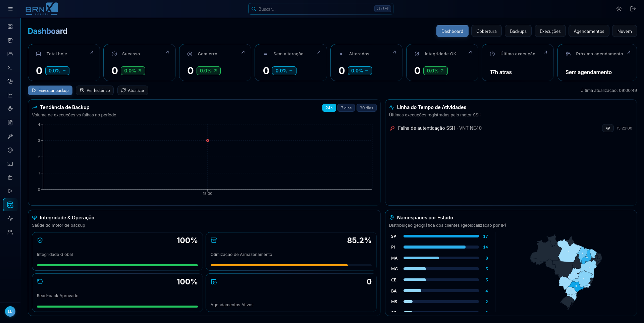Expand the Próximo agendamento card arrow
The image size is (644, 323).
coord(629,52)
